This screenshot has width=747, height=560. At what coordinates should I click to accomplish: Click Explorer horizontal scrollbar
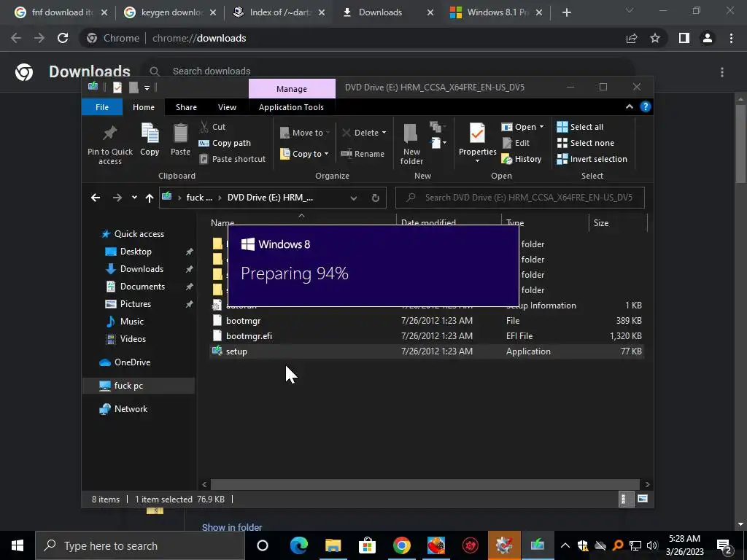pos(425,484)
